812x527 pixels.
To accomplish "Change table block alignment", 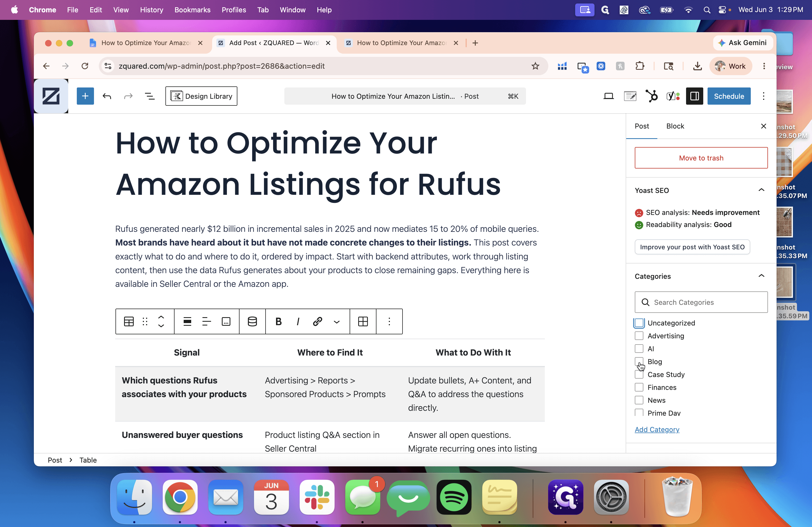I will (x=187, y=321).
